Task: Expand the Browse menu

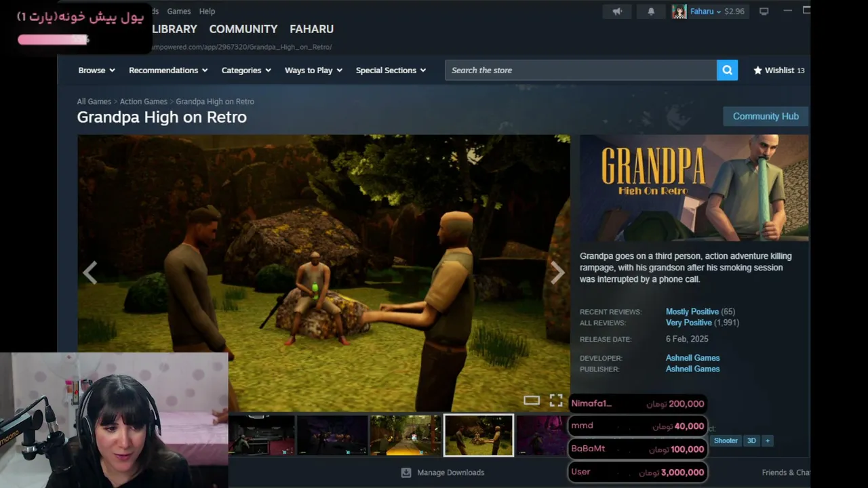Action: [x=96, y=70]
